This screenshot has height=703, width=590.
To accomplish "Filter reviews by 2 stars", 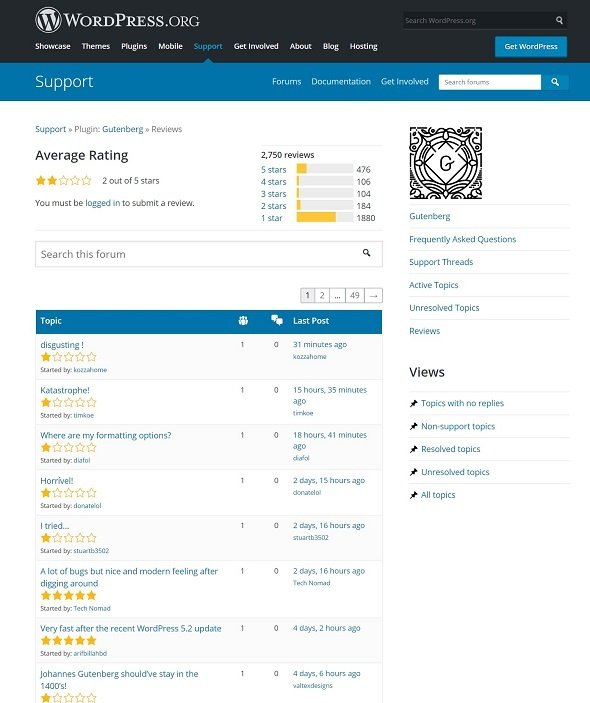I will (x=273, y=206).
